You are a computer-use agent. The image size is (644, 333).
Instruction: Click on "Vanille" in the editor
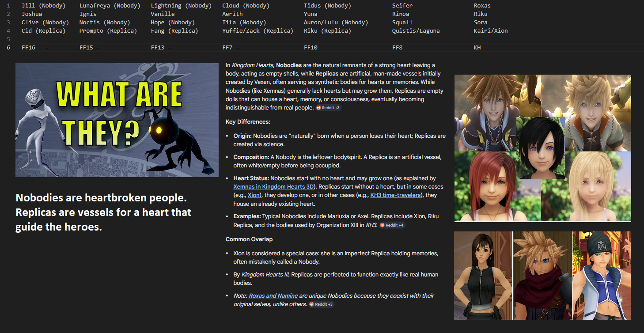tap(163, 14)
